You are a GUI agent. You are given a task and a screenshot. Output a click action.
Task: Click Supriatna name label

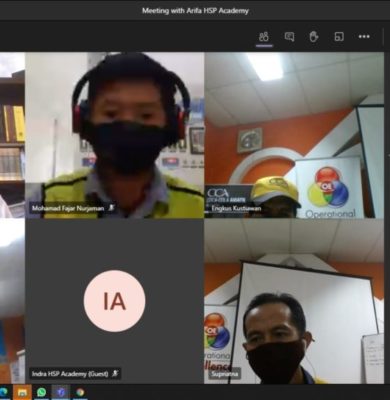(225, 374)
